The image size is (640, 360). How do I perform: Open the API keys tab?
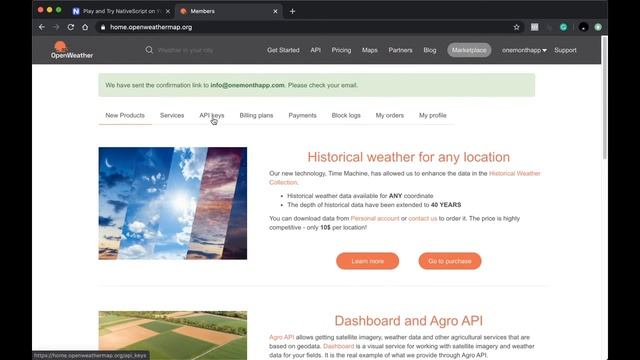(211, 116)
